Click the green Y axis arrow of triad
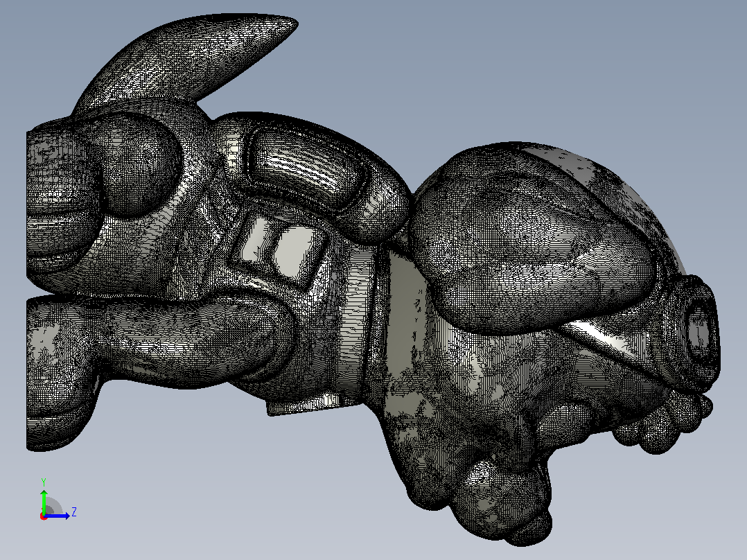Viewport: 747px width, 560px height. (44, 501)
